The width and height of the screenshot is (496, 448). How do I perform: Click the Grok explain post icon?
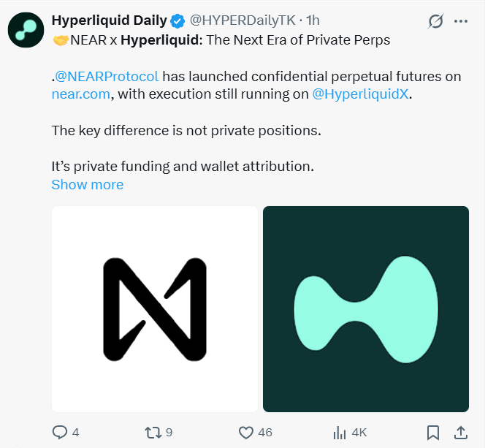tap(436, 21)
